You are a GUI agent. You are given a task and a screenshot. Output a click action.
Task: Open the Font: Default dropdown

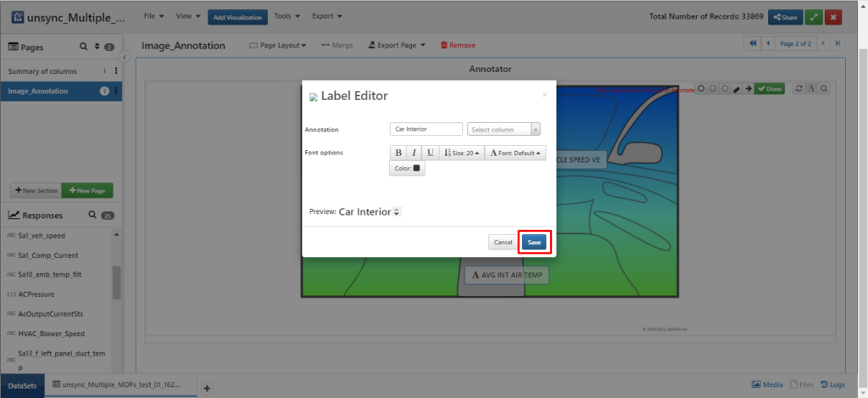pyautogui.click(x=515, y=153)
